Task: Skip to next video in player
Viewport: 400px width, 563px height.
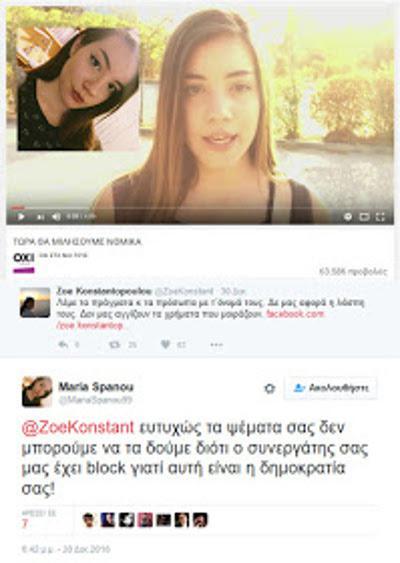Action: click(x=41, y=217)
